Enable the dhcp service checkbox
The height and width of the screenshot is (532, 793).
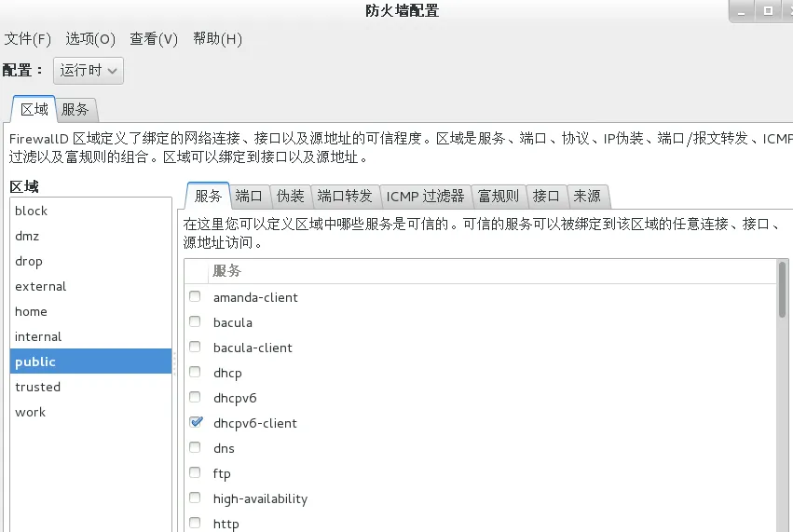[x=195, y=372]
